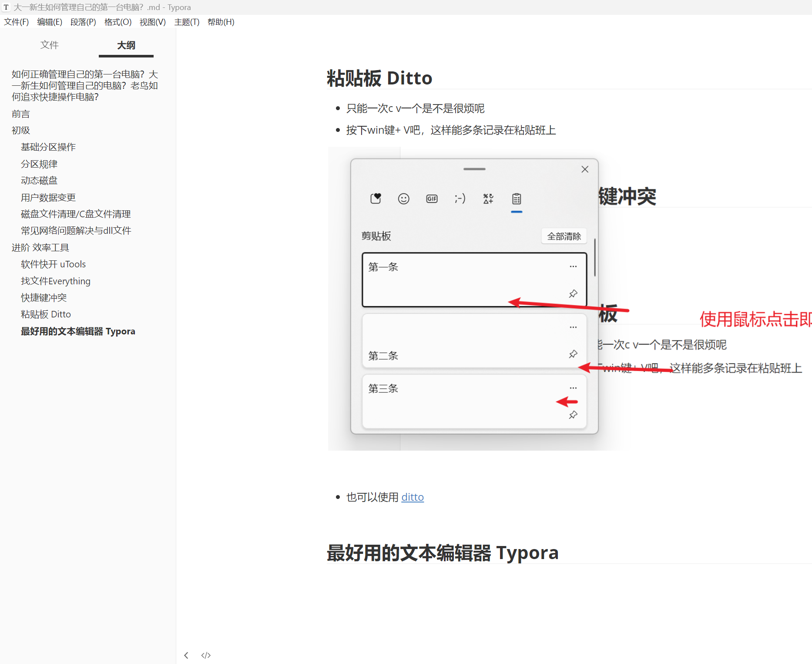Viewport: 812px width, 664px height.
Task: Open the 主题(T) menu
Action: (x=187, y=22)
